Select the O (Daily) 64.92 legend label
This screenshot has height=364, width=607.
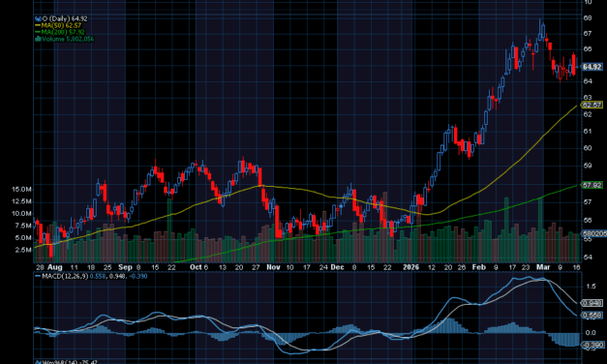click(65, 18)
